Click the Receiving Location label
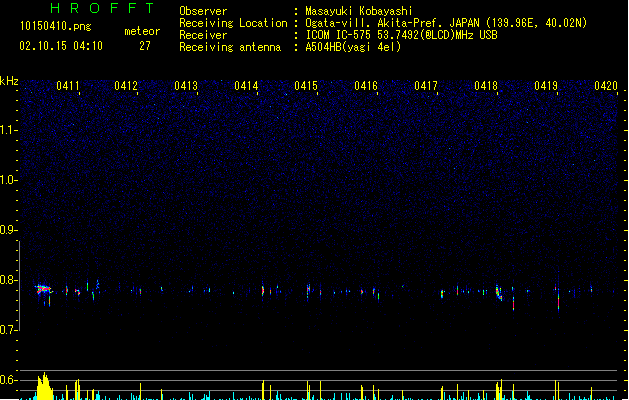Screen dimensions: 629x400 (233, 23)
